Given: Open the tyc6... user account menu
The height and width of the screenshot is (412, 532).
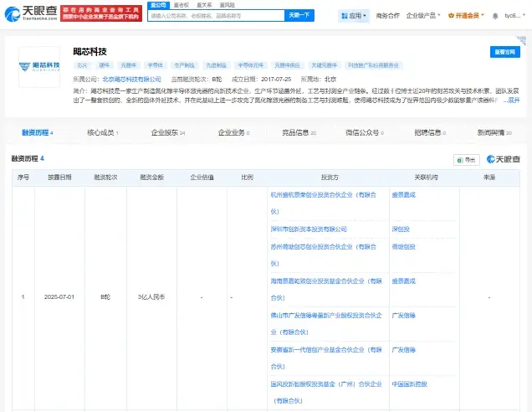Looking at the screenshot, I should coord(514,16).
